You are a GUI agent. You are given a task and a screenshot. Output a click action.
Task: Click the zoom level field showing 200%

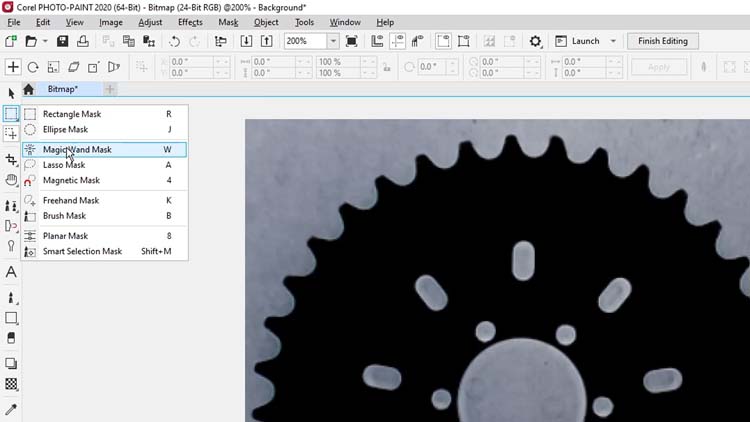pyautogui.click(x=305, y=41)
